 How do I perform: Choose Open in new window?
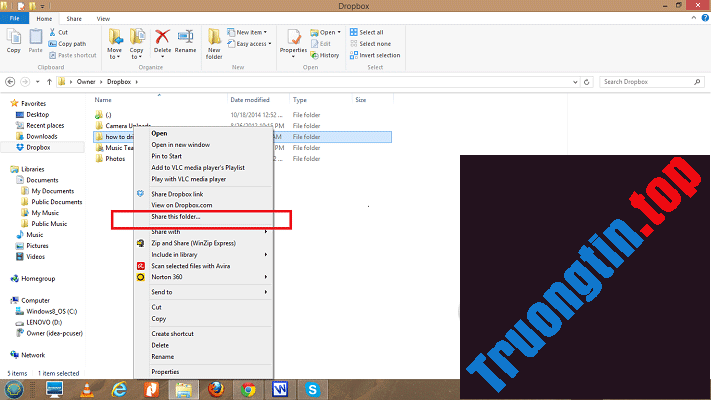point(180,145)
